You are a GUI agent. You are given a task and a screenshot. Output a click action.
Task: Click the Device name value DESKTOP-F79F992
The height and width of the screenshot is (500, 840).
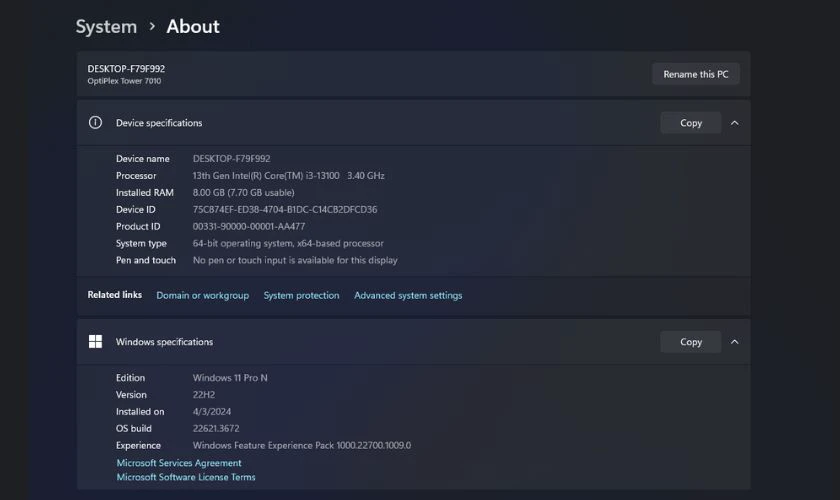click(231, 159)
